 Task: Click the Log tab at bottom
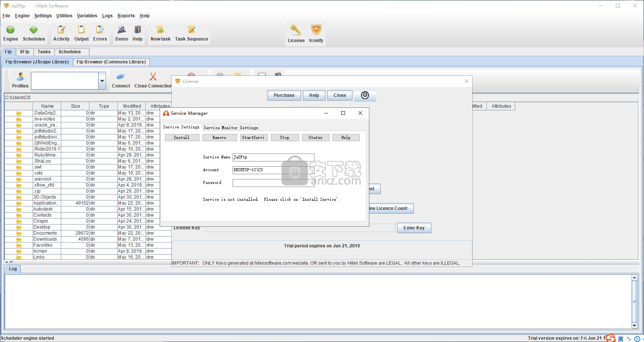[13, 269]
